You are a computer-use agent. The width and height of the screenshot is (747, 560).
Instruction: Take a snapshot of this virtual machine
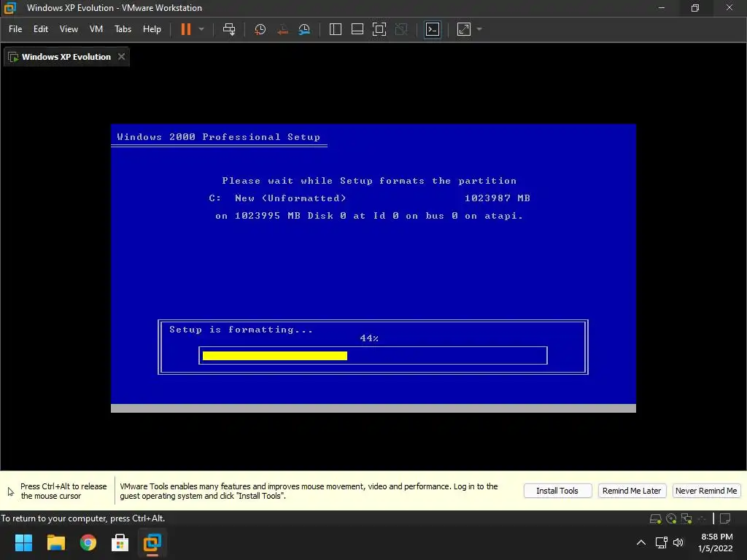click(260, 29)
